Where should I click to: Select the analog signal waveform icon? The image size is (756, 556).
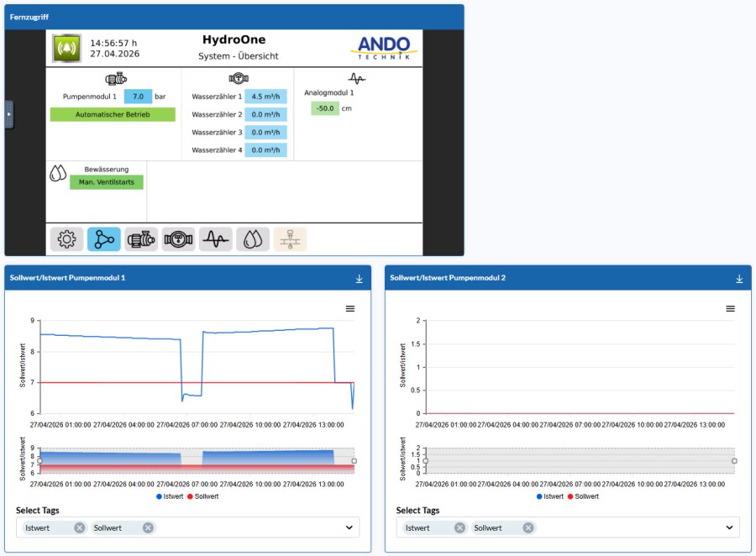(x=216, y=239)
